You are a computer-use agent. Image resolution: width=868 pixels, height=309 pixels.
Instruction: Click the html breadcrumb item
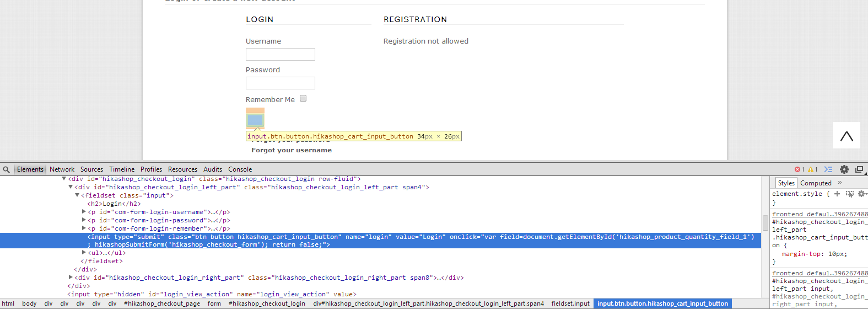pyautogui.click(x=8, y=303)
